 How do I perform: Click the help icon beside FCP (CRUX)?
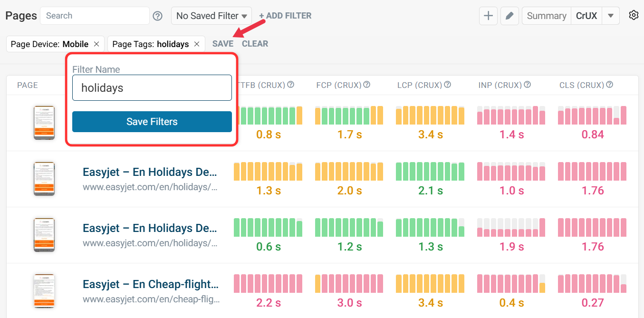[x=367, y=85]
